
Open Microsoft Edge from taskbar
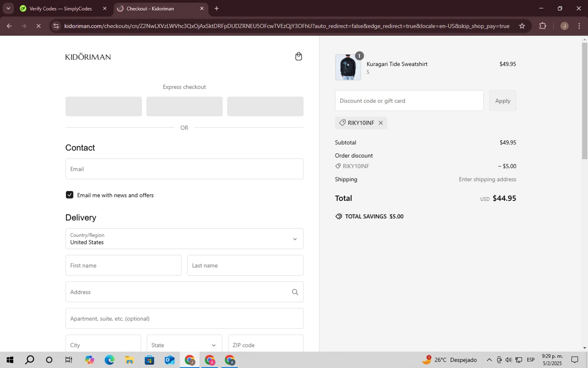click(x=109, y=360)
